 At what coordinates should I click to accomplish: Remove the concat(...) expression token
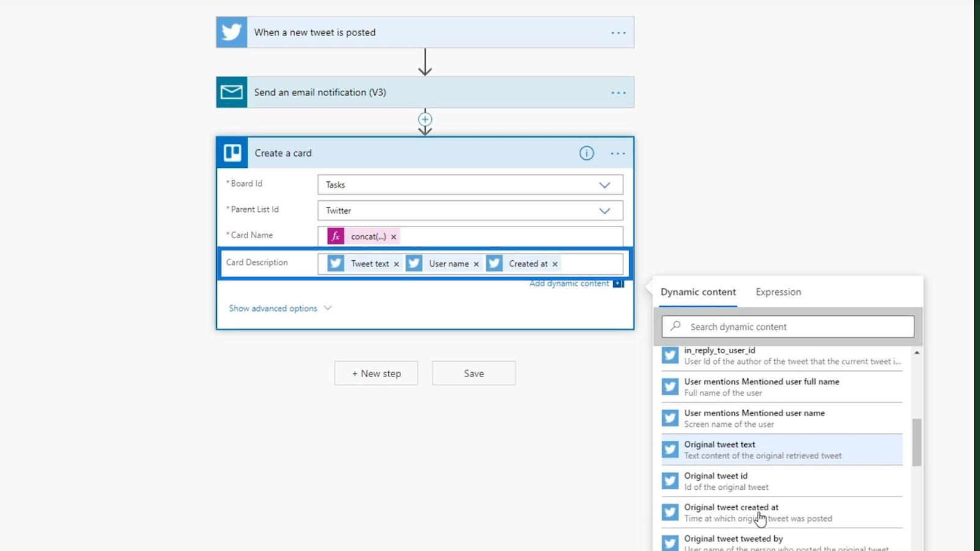point(394,237)
